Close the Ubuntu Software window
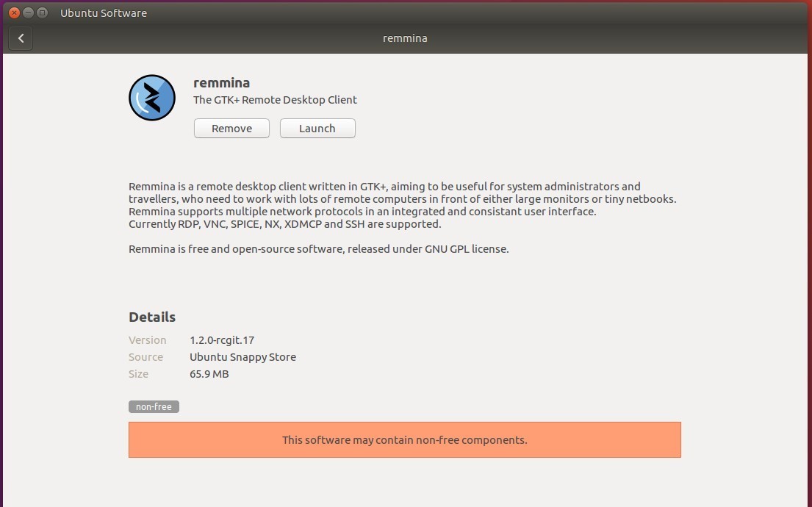Viewport: 812px width, 507px height. (x=14, y=12)
